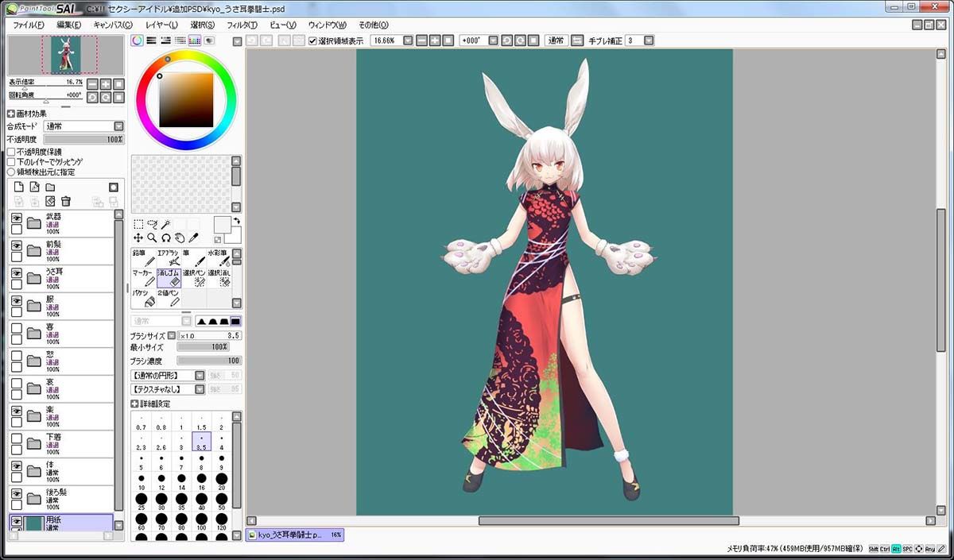Hide the 武器 layer folder
The width and height of the screenshot is (954, 560).
(x=16, y=218)
